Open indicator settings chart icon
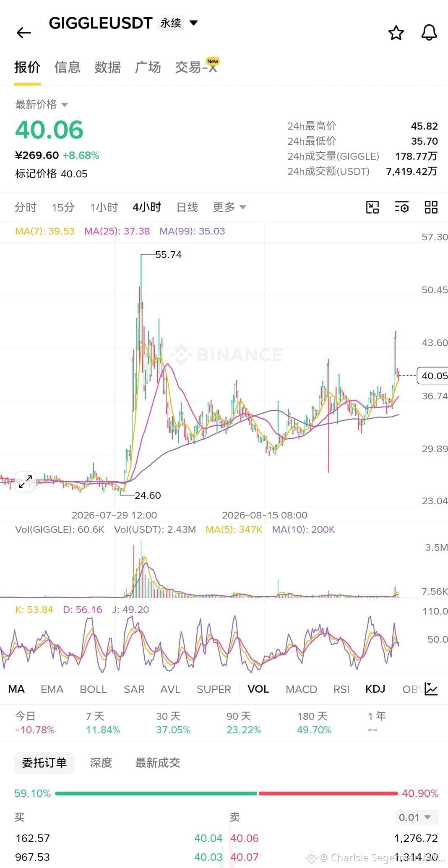 pyautogui.click(x=431, y=689)
